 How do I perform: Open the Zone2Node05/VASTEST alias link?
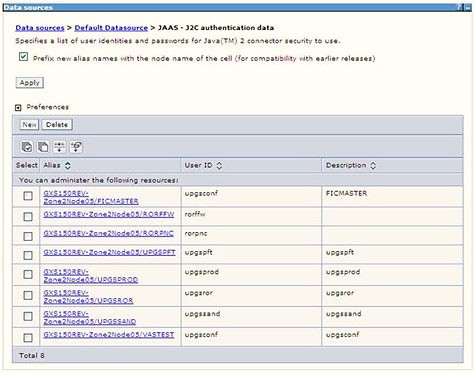point(109,335)
